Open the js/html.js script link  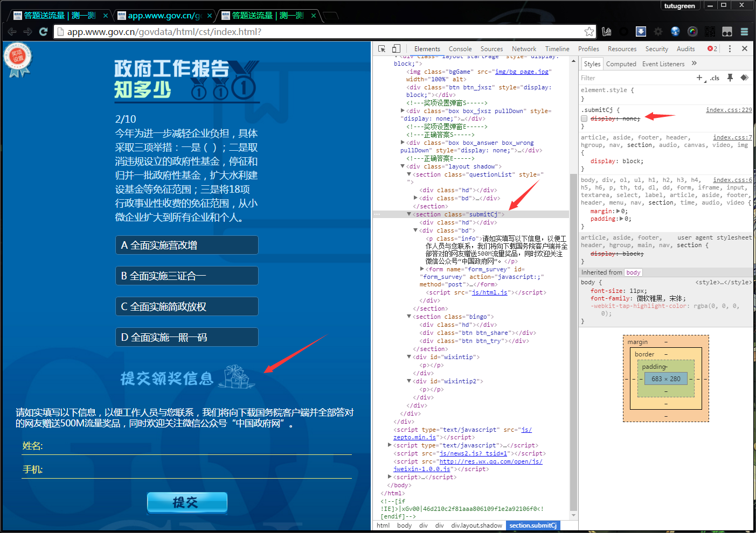489,292
